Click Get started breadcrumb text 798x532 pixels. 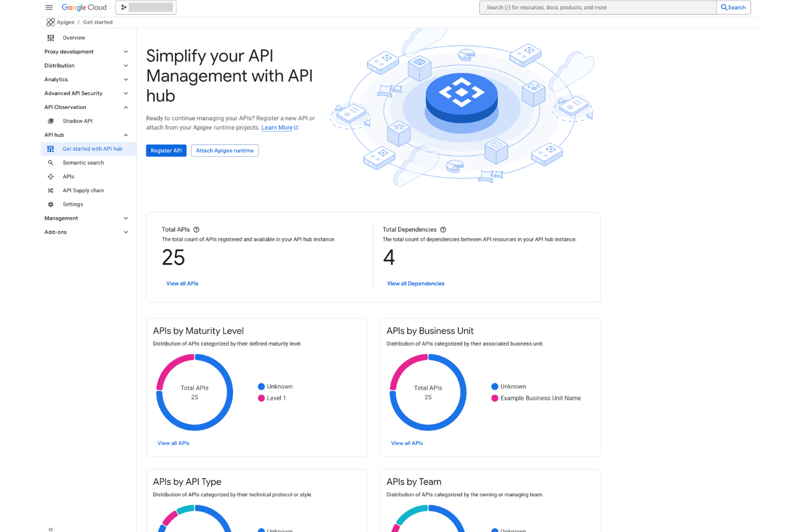click(x=98, y=22)
